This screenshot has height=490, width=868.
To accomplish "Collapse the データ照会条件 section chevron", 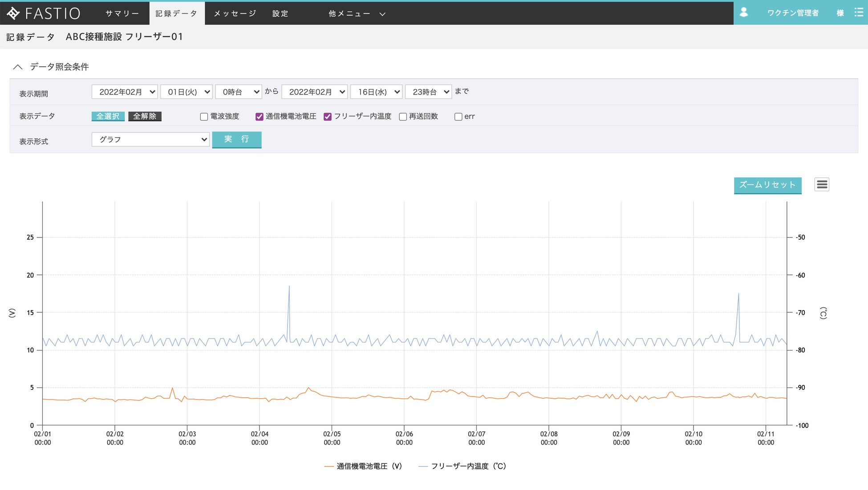I will 18,67.
